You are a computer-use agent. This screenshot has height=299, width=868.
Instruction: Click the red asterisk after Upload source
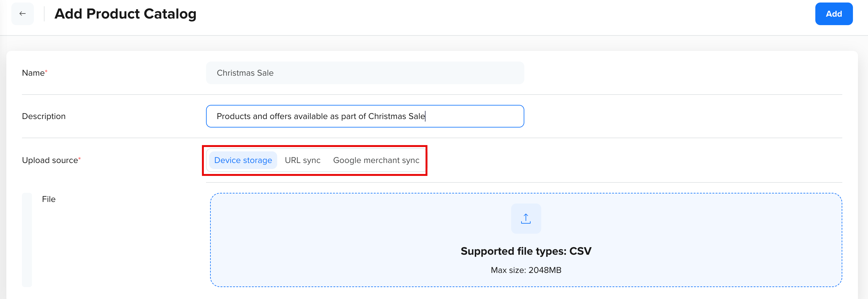(80, 159)
